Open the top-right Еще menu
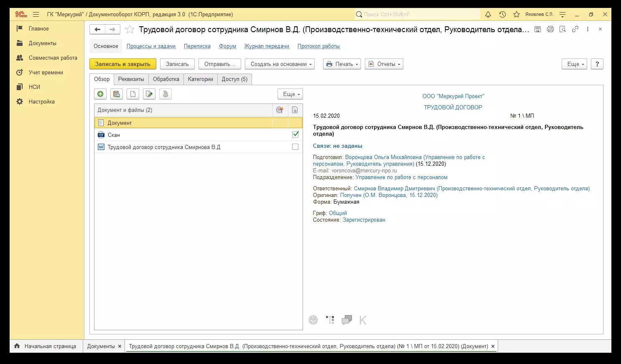 pos(575,64)
